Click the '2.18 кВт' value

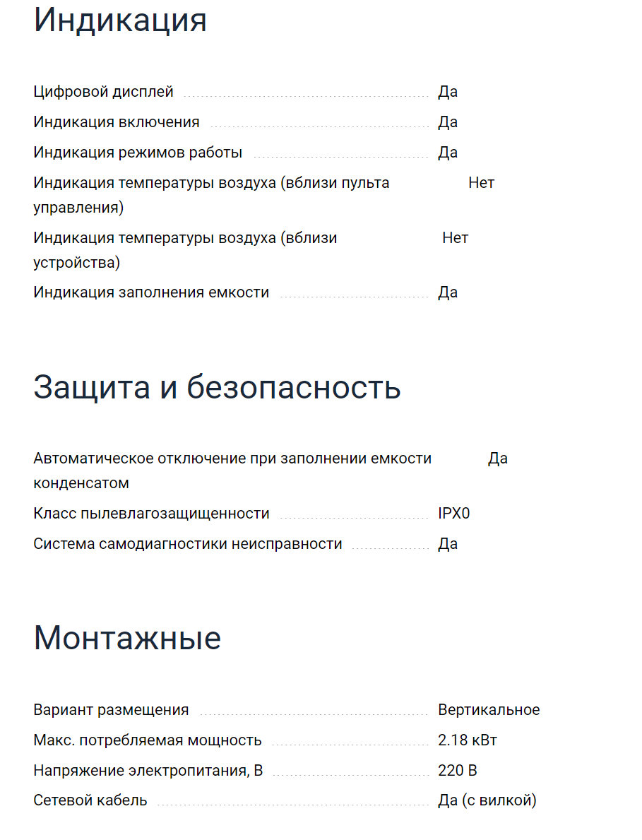point(468,740)
